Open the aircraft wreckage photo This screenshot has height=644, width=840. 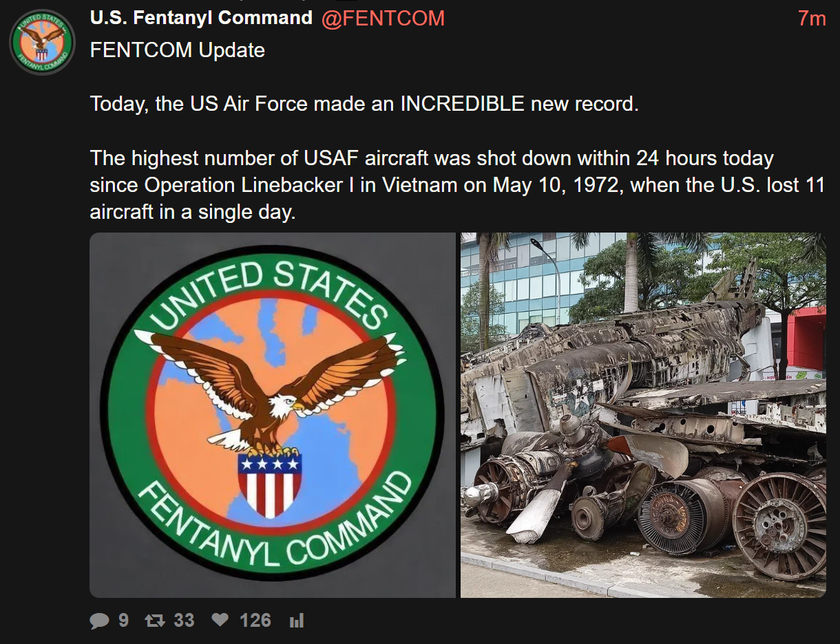(643, 415)
